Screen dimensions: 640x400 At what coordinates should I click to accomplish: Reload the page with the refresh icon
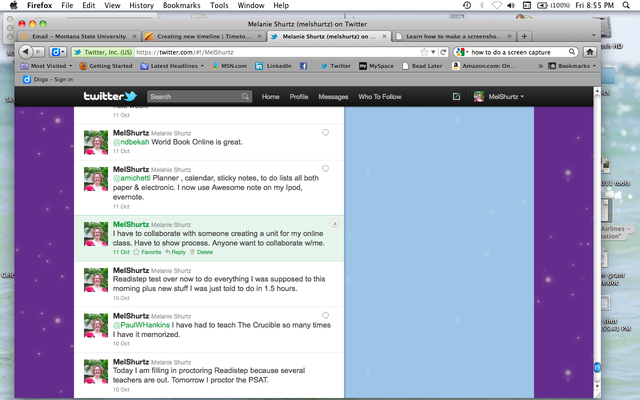(443, 52)
